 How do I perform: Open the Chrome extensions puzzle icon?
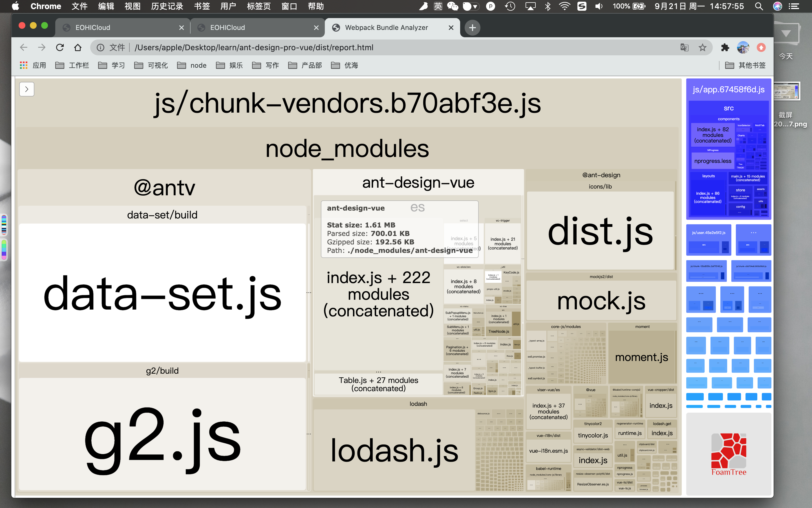(x=725, y=47)
